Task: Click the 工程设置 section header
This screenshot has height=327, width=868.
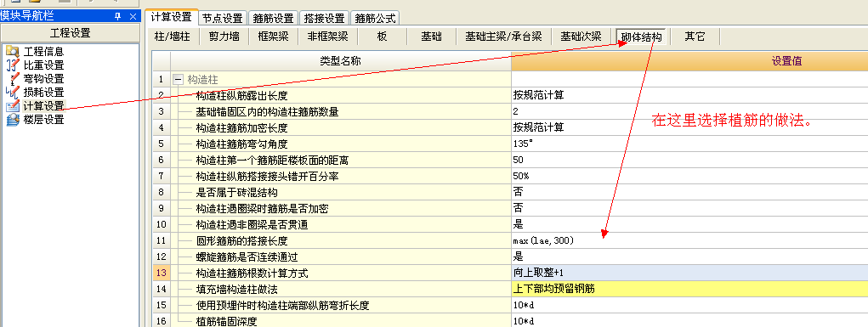Action: 71,32
